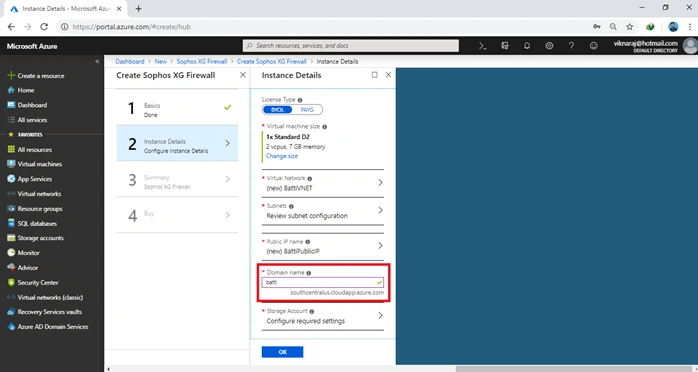Go to Dashboard breadcrumb
698x372 pixels.
[130, 61]
